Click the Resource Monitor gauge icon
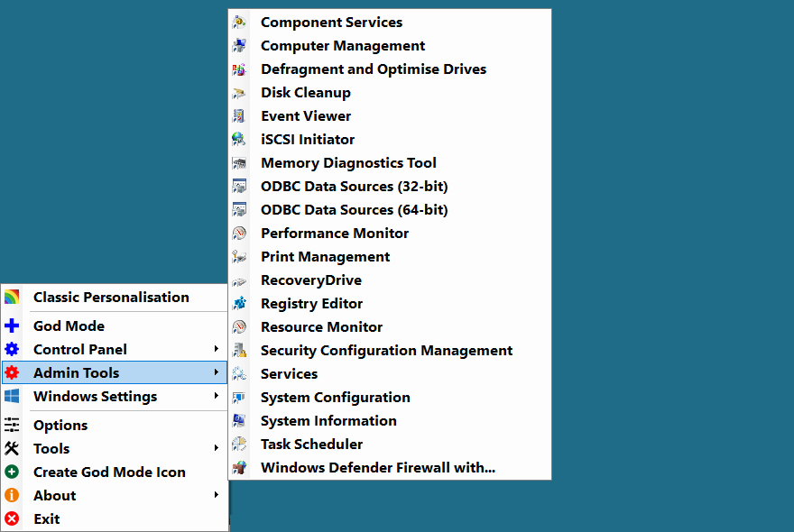Viewport: 794px width, 532px height. click(239, 327)
